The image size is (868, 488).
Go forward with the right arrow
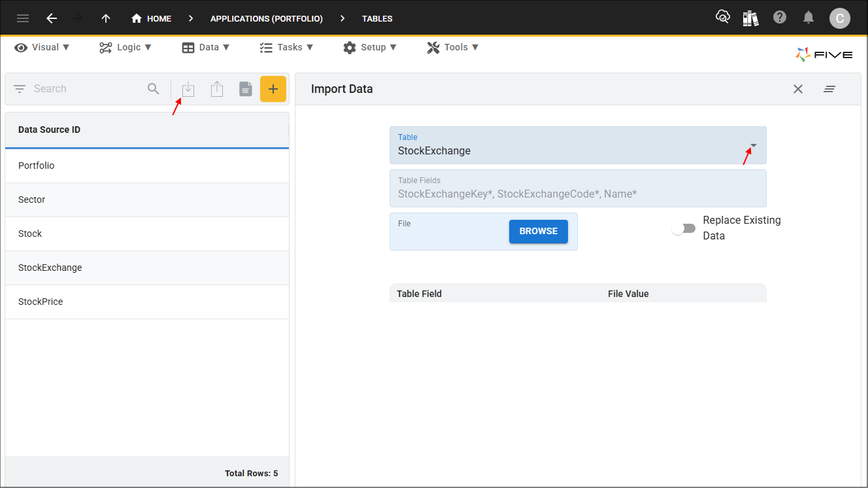tap(78, 18)
